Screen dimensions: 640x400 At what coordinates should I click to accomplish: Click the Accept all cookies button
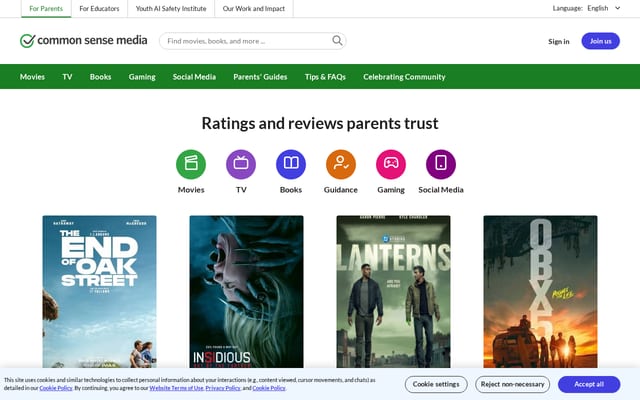point(589,384)
